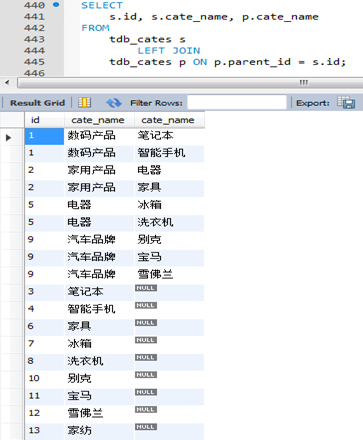Select the NULL cell in row id 12
Image resolution: width=363 pixels, height=440 pixels.
(x=169, y=414)
